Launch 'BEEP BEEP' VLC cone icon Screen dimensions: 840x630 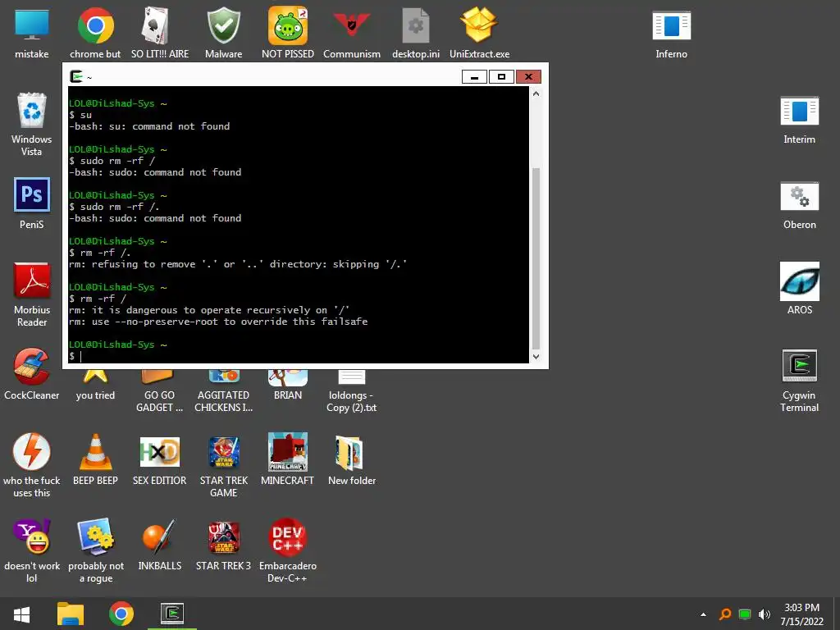tap(95, 459)
